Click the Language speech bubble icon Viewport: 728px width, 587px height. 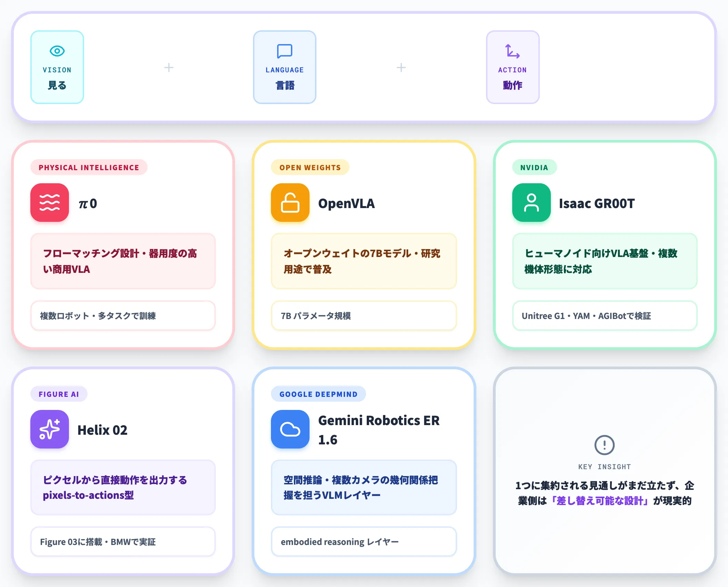point(285,51)
